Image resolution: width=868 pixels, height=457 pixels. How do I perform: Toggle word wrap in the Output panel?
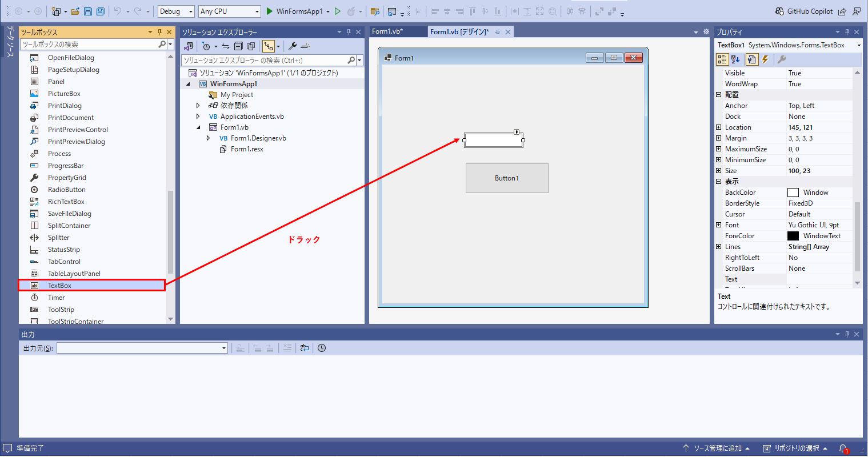(x=304, y=348)
